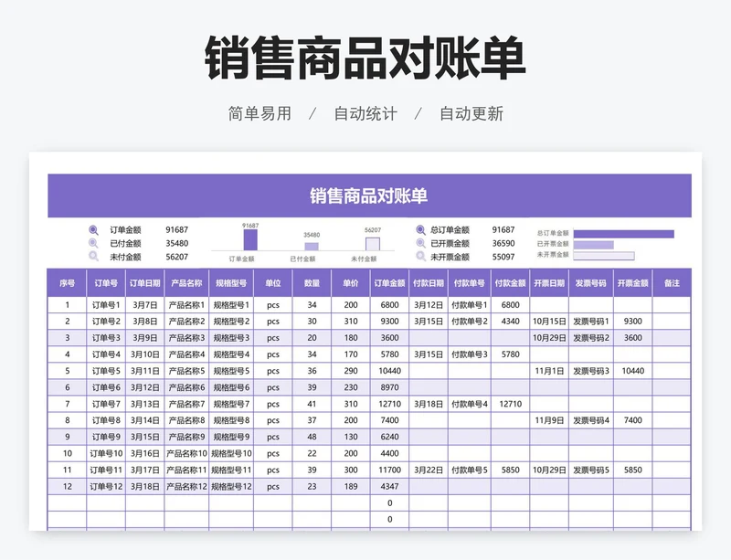Click the 发票号码 column header
Screen dimensions: 731x560
pos(591,283)
